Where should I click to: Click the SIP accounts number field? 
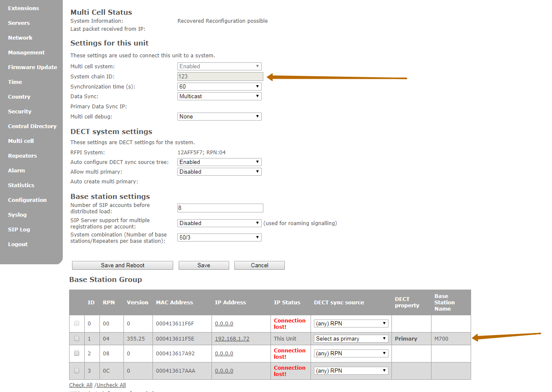pos(220,208)
